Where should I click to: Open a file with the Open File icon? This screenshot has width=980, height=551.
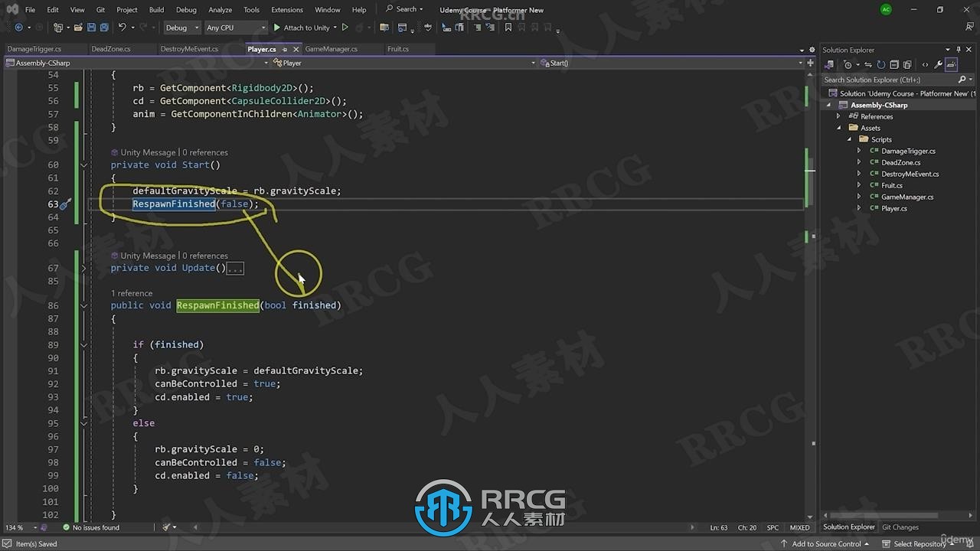(x=78, y=28)
